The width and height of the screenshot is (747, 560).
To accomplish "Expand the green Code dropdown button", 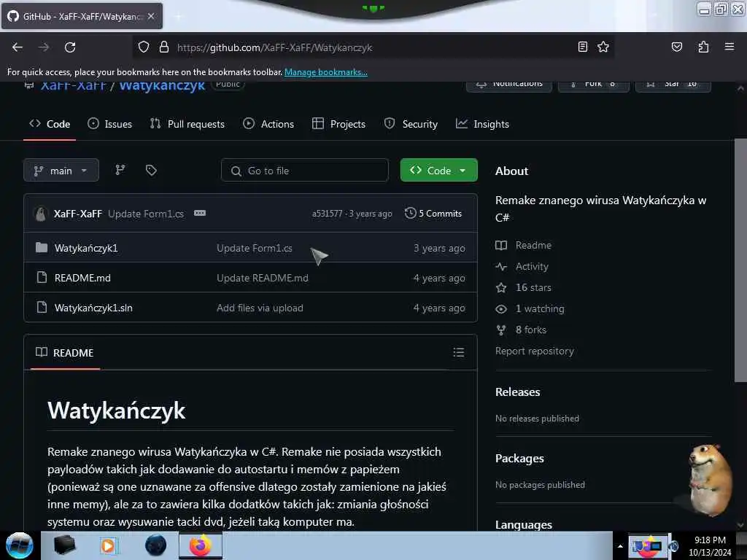I will [x=438, y=170].
